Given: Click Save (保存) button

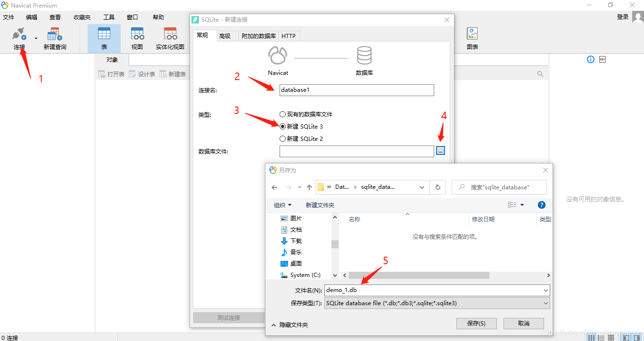Looking at the screenshot, I should [476, 324].
